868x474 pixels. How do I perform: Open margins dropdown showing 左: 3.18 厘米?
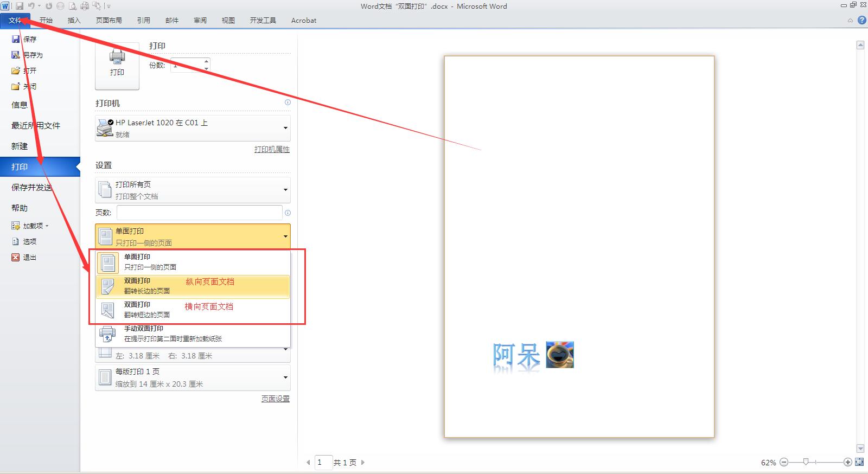pos(193,355)
